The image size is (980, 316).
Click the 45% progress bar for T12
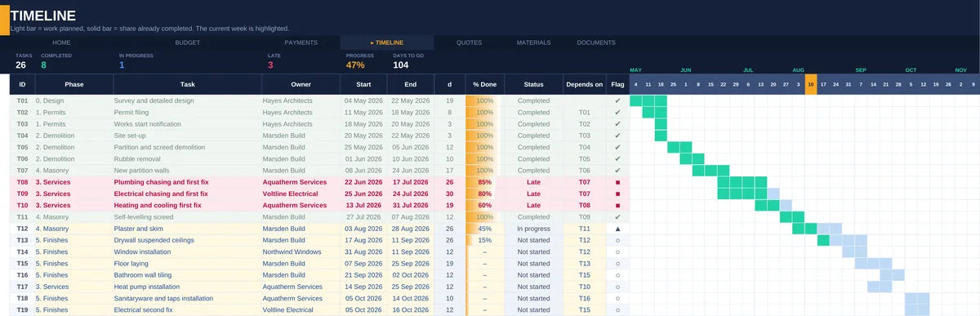click(x=484, y=229)
